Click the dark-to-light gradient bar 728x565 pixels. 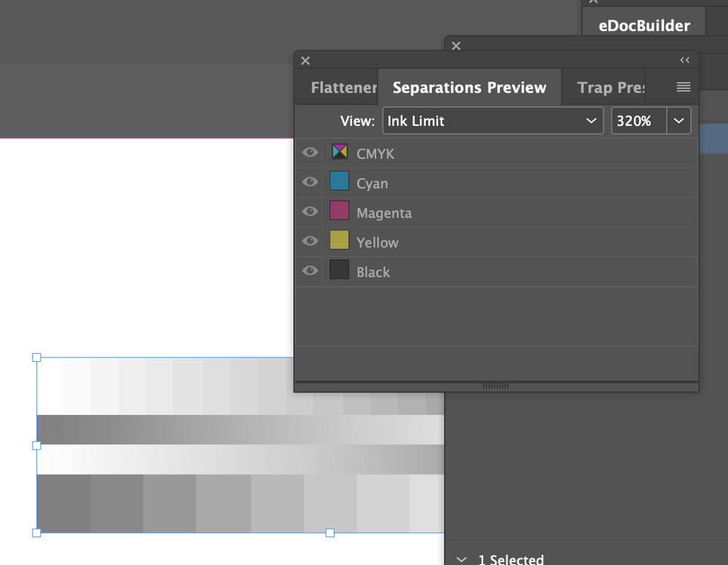[240, 430]
